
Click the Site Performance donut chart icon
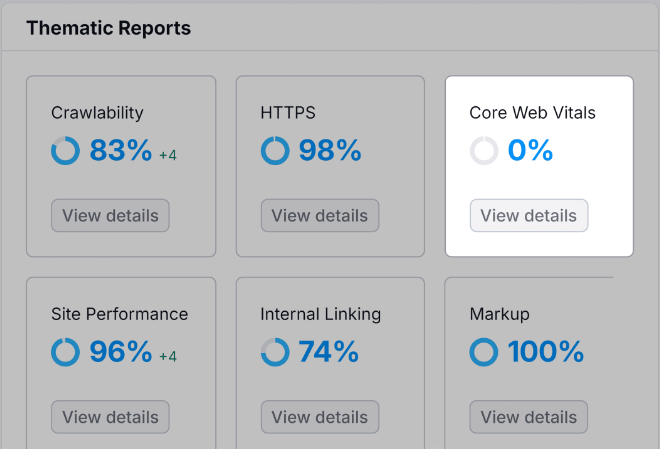coord(66,352)
